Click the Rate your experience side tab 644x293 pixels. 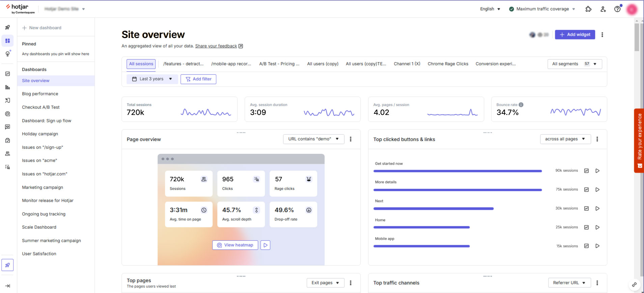639,140
